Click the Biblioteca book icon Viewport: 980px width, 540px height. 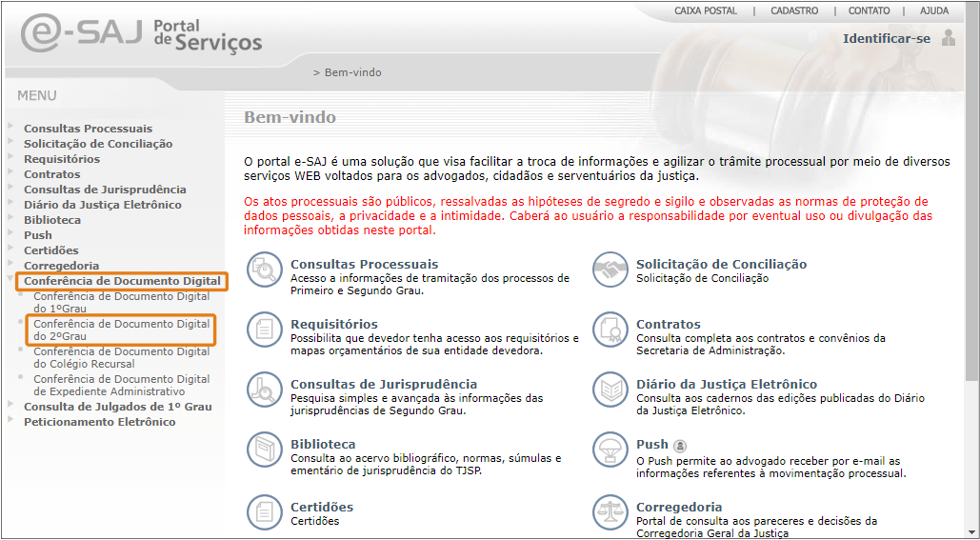(265, 450)
